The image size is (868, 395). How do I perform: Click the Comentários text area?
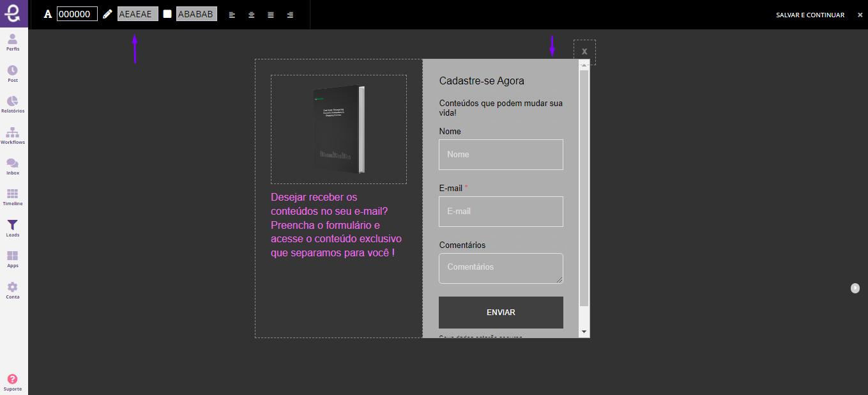click(x=501, y=268)
